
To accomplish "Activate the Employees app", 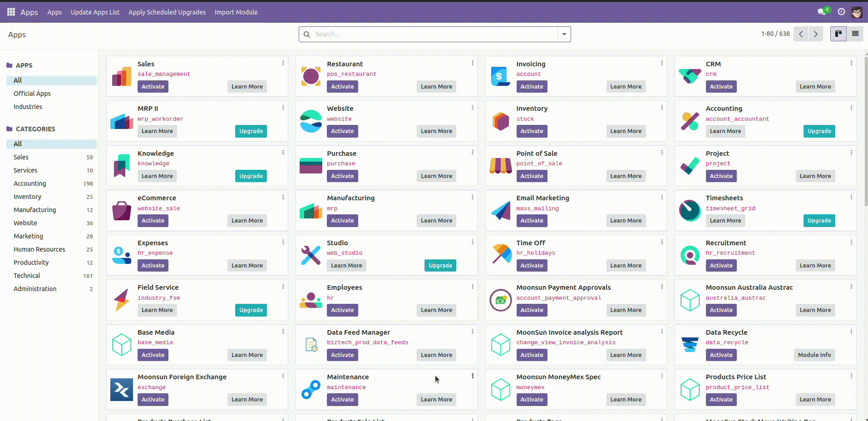I will [x=342, y=310].
